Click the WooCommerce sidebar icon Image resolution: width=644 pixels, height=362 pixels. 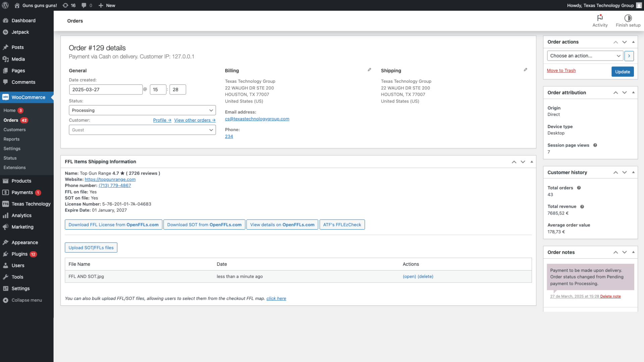pos(5,97)
